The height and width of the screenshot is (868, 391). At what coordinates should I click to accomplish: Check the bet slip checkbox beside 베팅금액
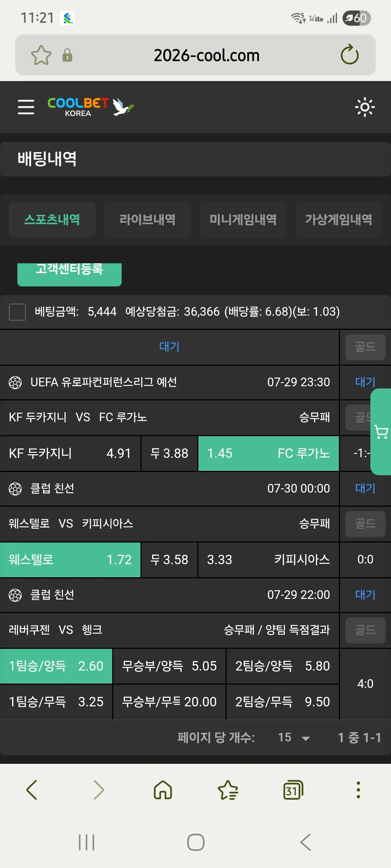(17, 312)
